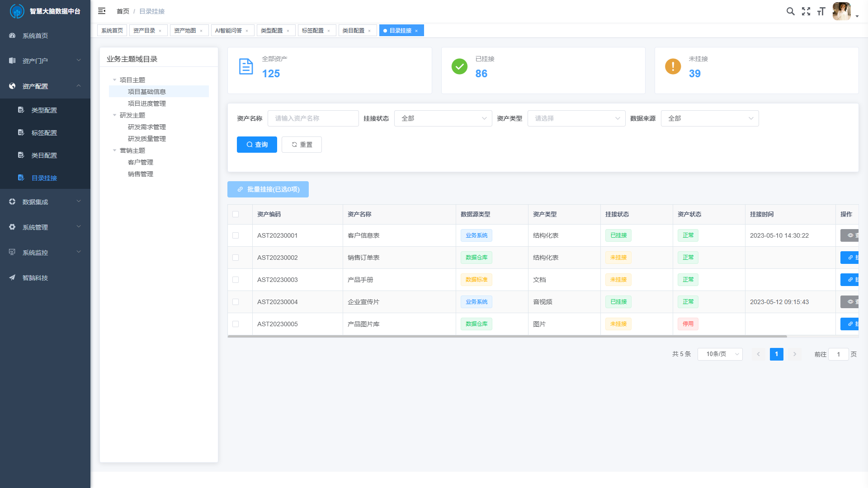Click the 查询 query button
Image resolution: width=868 pixels, height=488 pixels.
(256, 144)
